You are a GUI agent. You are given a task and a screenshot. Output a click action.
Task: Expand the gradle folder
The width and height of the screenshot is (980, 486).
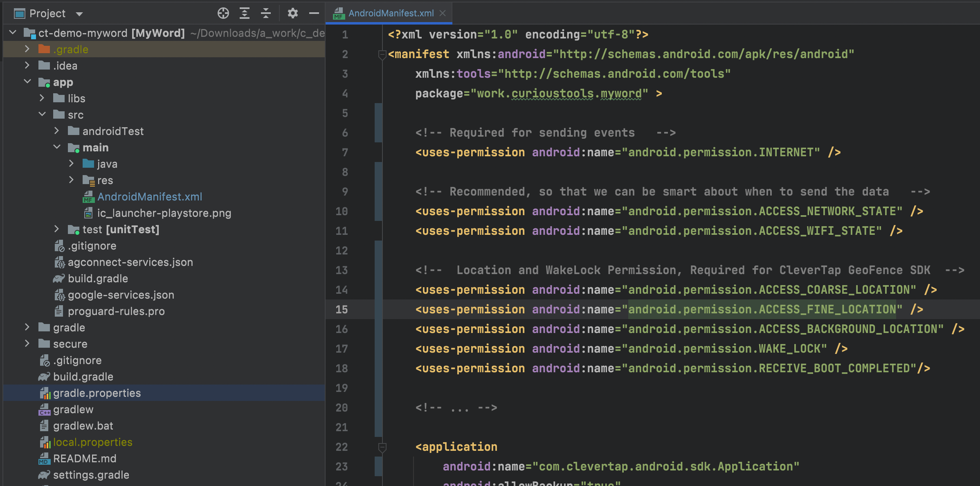27,327
